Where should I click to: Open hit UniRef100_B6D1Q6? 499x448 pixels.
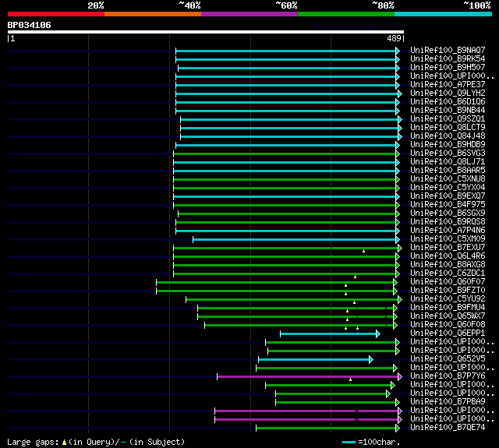pyautogui.click(x=448, y=102)
